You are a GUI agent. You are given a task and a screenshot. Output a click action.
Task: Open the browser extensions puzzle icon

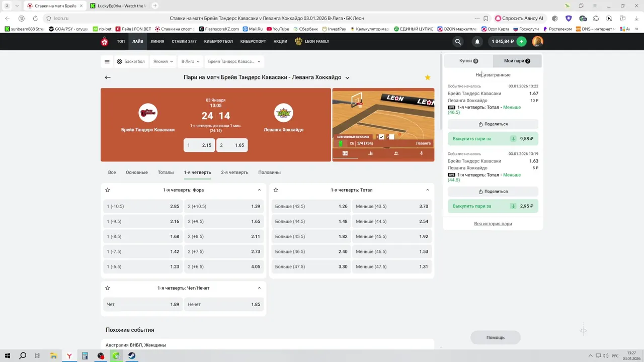tap(596, 18)
